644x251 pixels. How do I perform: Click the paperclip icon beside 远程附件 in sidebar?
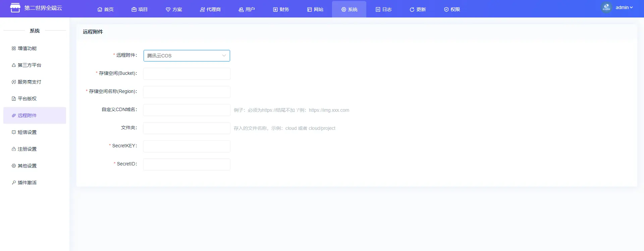click(x=14, y=115)
